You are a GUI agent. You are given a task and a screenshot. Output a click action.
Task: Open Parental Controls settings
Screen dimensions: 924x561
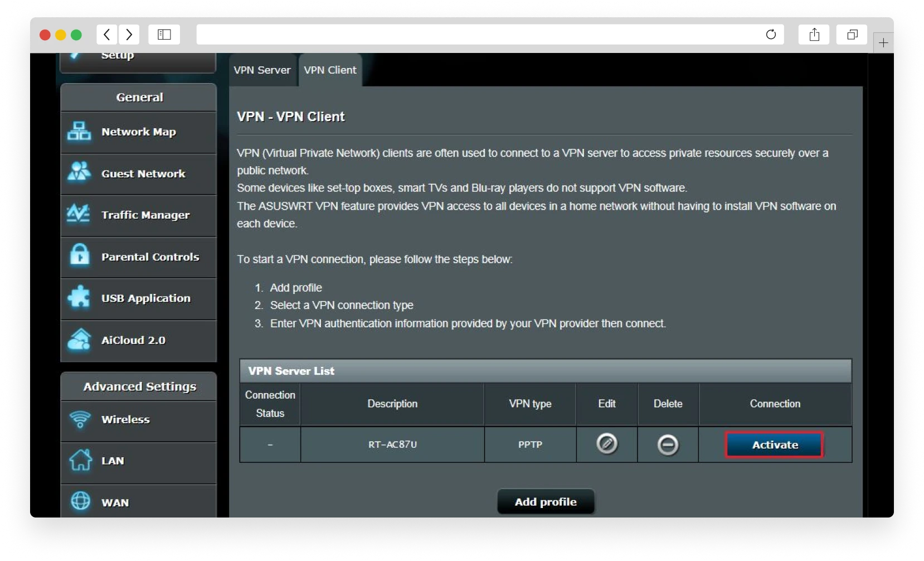point(79,257)
